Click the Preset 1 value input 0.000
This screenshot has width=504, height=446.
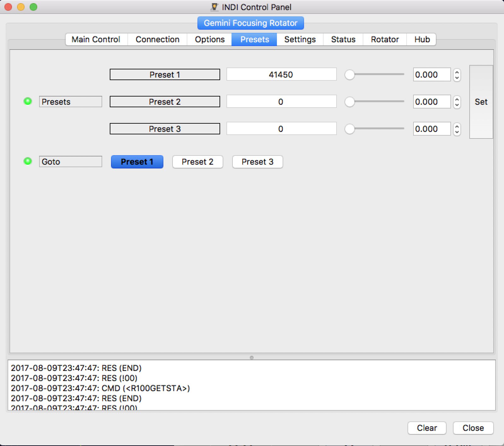(x=432, y=75)
